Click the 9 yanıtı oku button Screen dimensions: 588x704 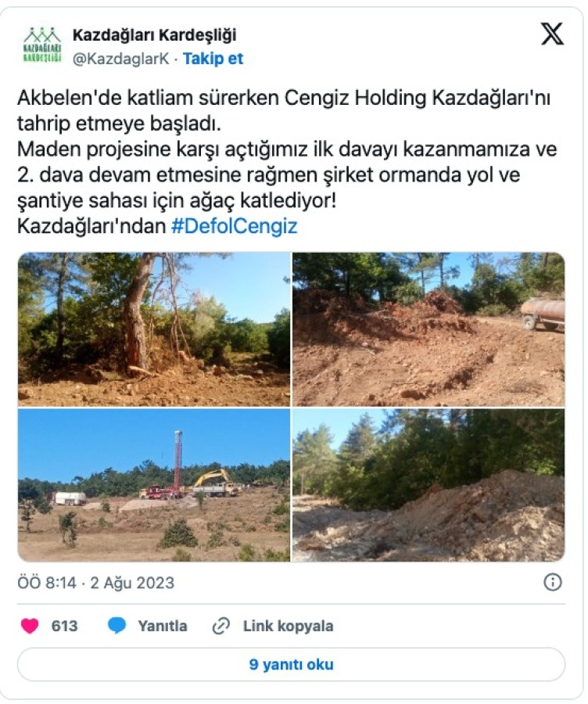(x=291, y=664)
